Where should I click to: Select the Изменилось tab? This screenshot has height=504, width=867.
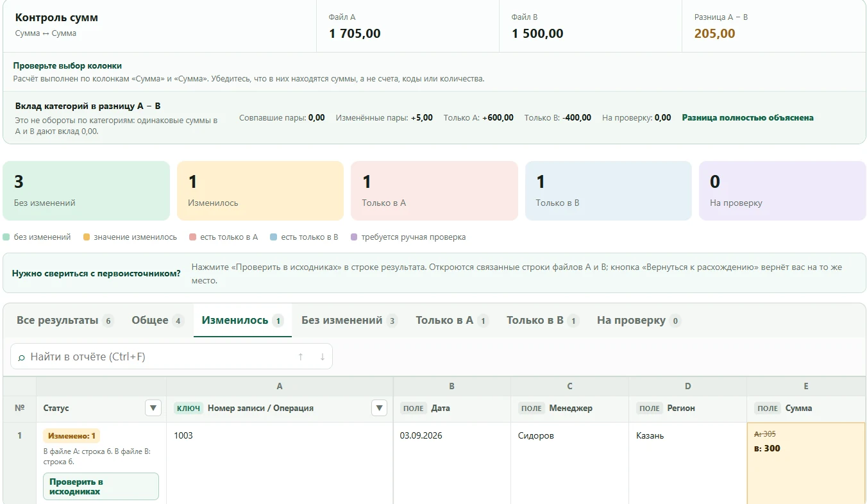[x=242, y=320]
